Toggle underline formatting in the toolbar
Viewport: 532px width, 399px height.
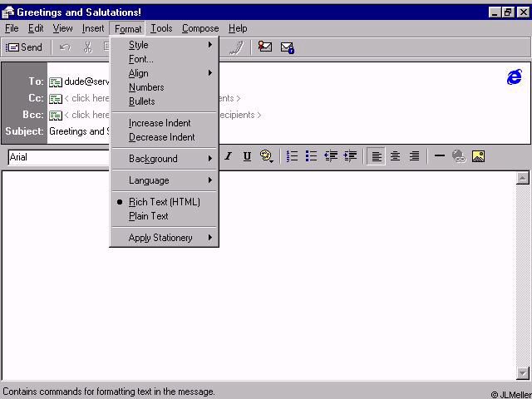[x=247, y=156]
